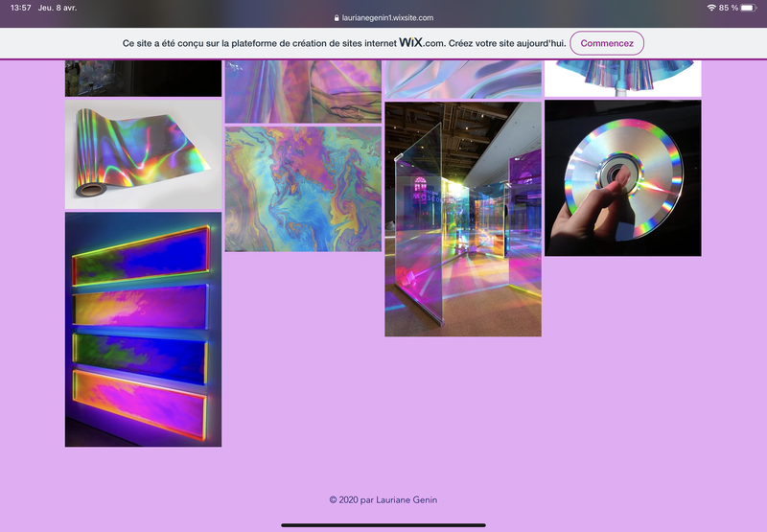Tap the Wi-Fi status icon
This screenshot has width=767, height=532.
711,8
